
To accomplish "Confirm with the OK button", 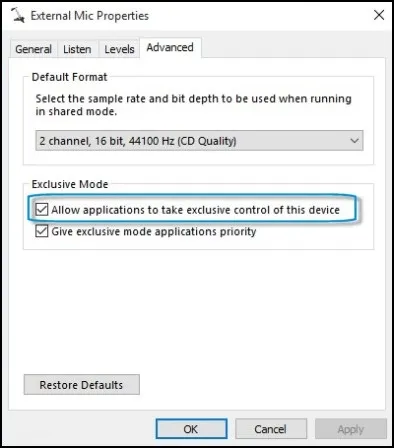I will [x=191, y=429].
